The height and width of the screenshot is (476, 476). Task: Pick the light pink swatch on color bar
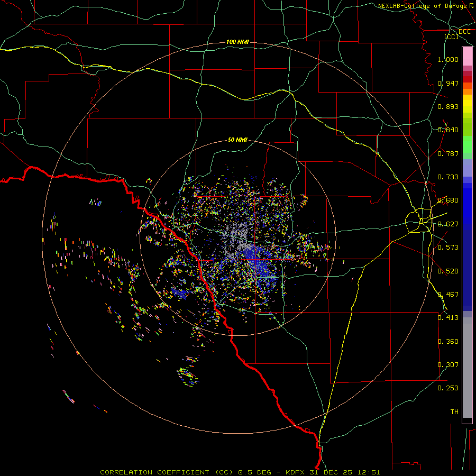click(467, 57)
